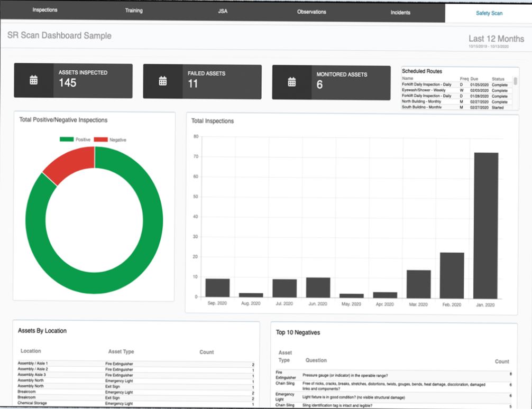Click the Started status of South Building
The width and height of the screenshot is (532, 409).
[x=498, y=107]
